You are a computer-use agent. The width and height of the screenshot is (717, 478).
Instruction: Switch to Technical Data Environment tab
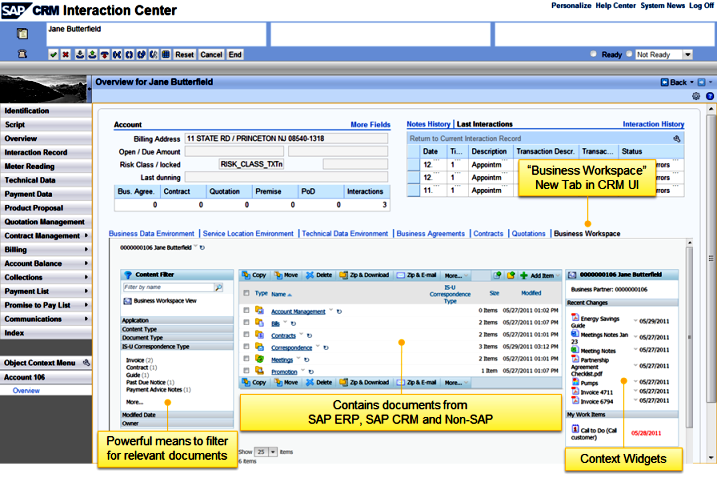point(345,233)
